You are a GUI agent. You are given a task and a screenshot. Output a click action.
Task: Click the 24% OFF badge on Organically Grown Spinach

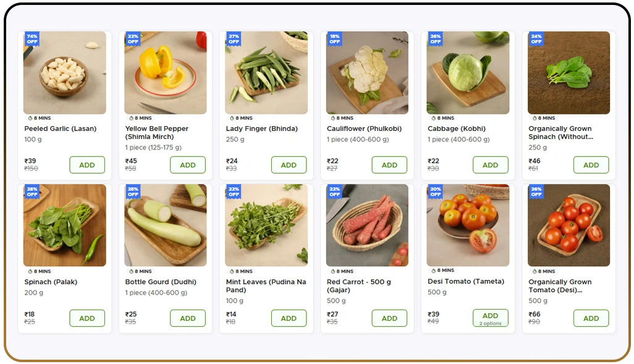pos(536,39)
